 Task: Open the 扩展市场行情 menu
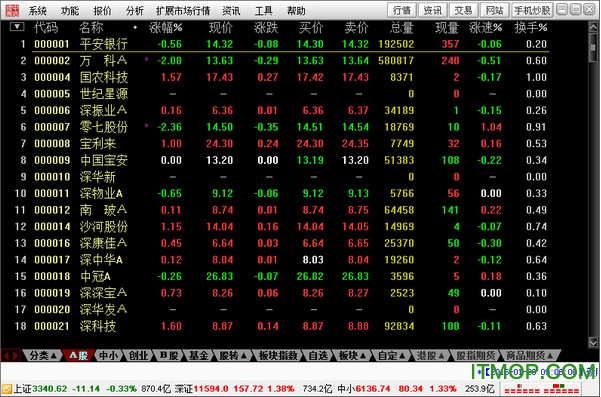click(183, 11)
